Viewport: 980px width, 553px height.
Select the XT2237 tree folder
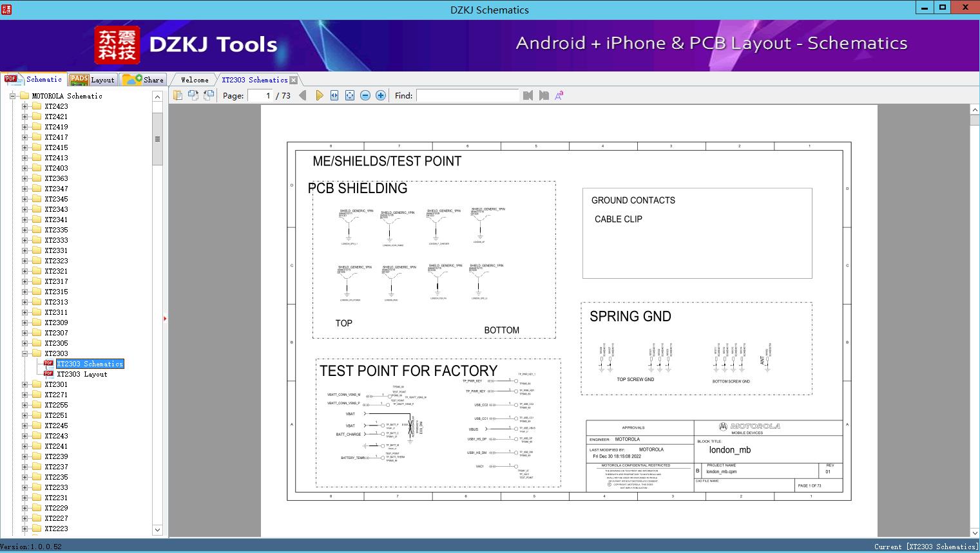[56, 467]
